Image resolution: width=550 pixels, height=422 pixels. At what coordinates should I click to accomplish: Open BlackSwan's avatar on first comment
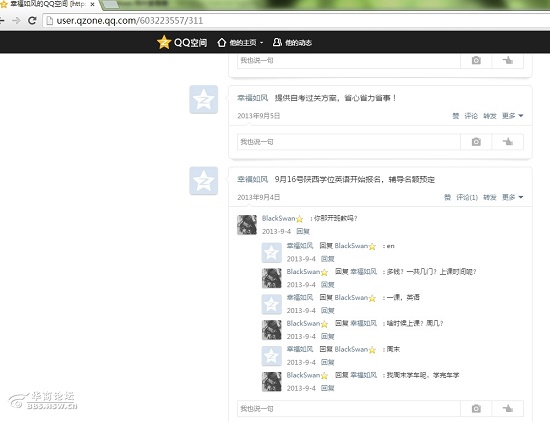pos(247,225)
